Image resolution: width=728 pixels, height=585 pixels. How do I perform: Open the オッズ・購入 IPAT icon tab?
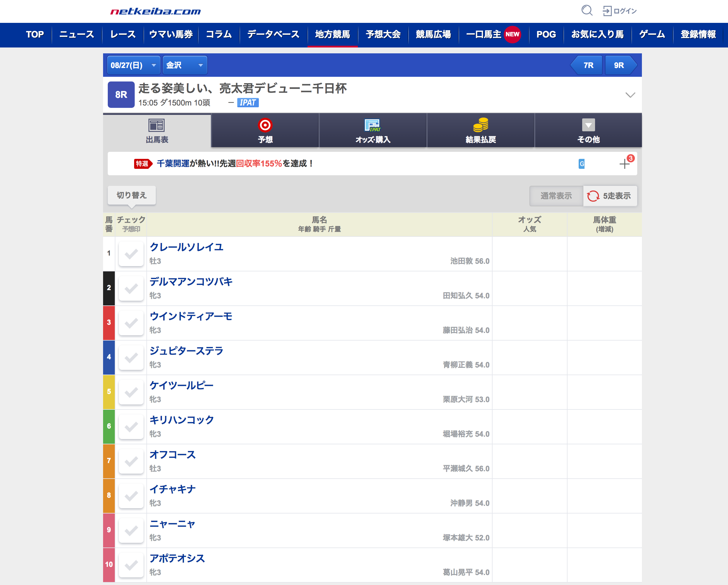(373, 130)
